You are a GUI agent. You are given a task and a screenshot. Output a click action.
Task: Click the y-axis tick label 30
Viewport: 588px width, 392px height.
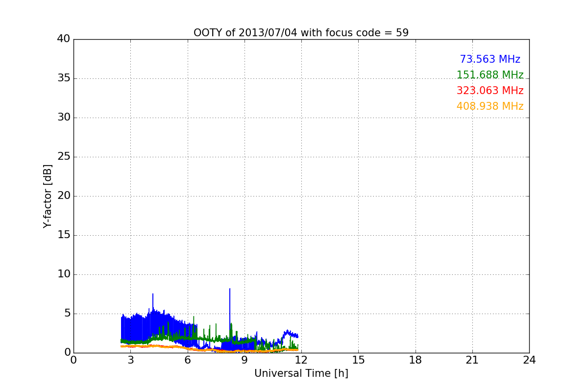click(64, 118)
